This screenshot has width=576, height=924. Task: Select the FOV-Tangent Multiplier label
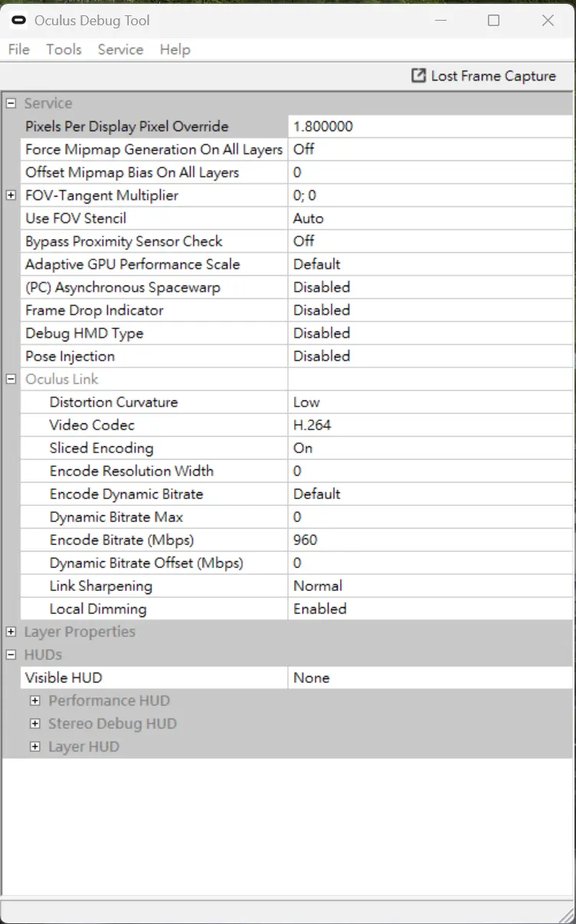point(102,195)
